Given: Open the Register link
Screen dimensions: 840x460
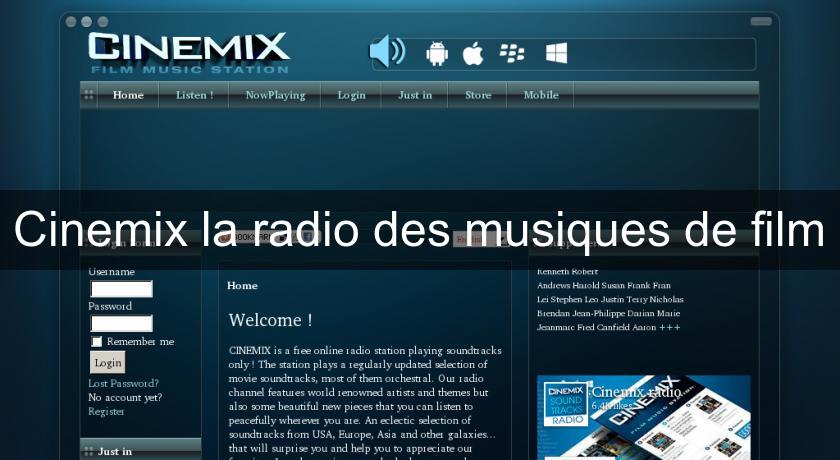Looking at the screenshot, I should (106, 411).
